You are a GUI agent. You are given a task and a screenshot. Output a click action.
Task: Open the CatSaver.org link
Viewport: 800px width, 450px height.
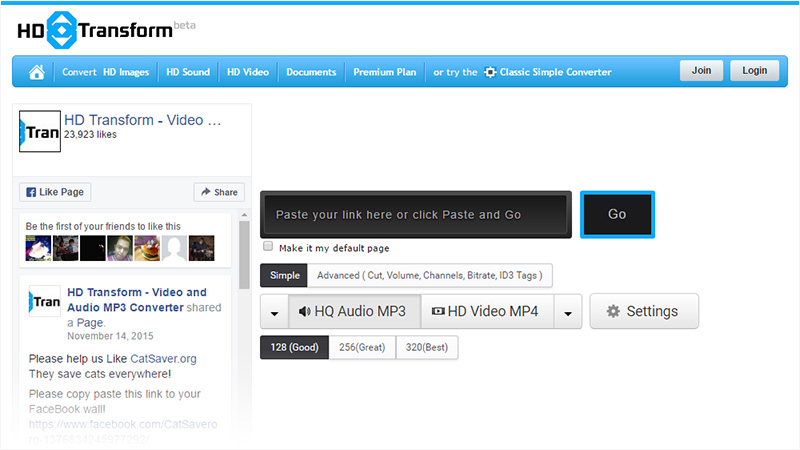(x=163, y=359)
